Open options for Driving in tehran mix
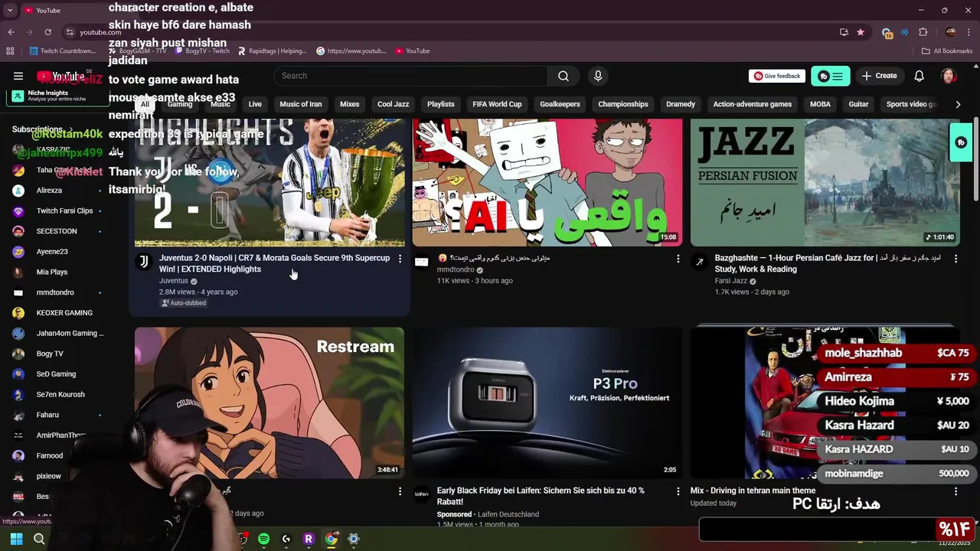The image size is (980, 551). coord(955,491)
